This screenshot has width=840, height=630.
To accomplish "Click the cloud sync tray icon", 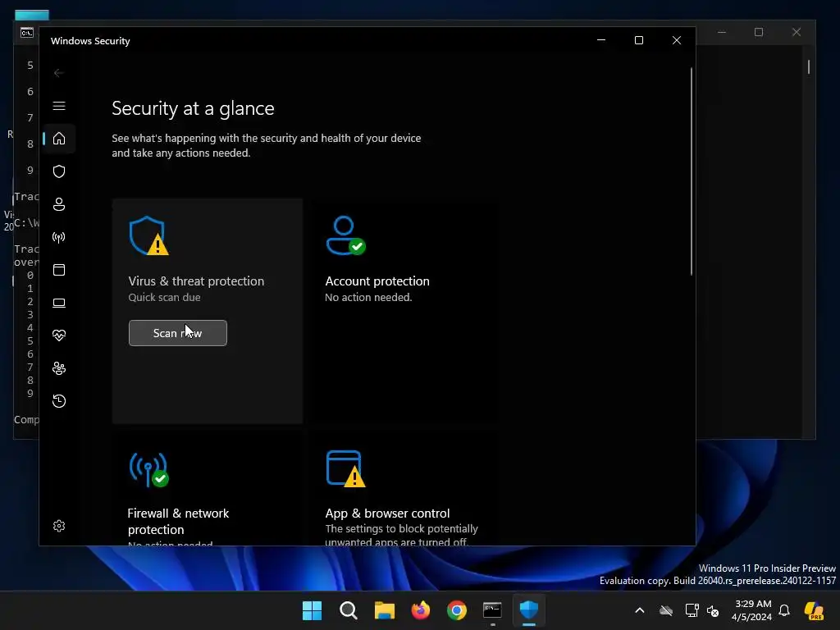I will [666, 610].
